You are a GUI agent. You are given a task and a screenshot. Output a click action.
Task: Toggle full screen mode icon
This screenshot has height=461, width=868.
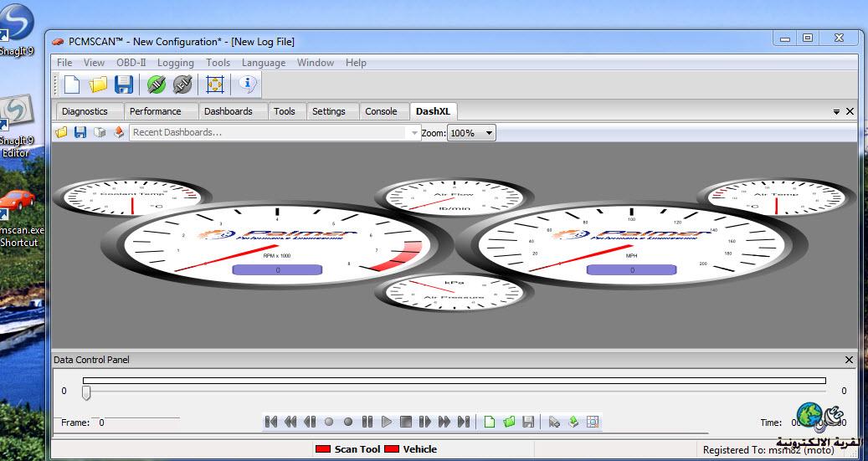coord(214,85)
